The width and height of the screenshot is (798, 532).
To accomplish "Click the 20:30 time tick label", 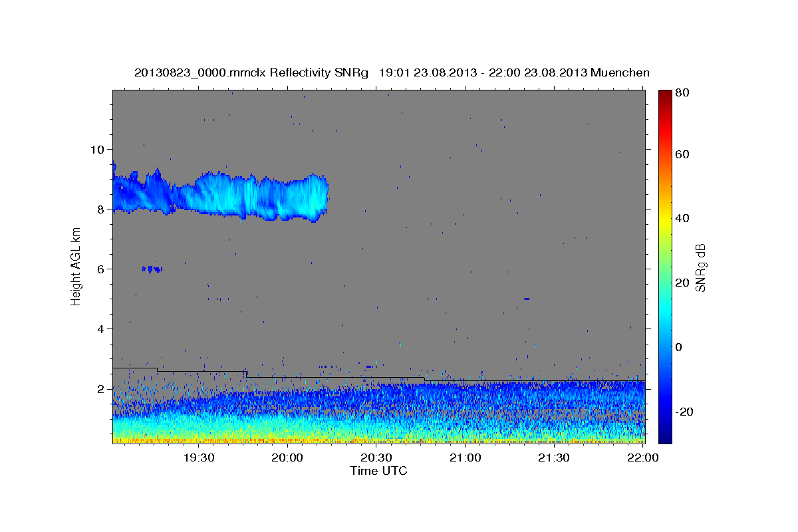I will [x=376, y=458].
